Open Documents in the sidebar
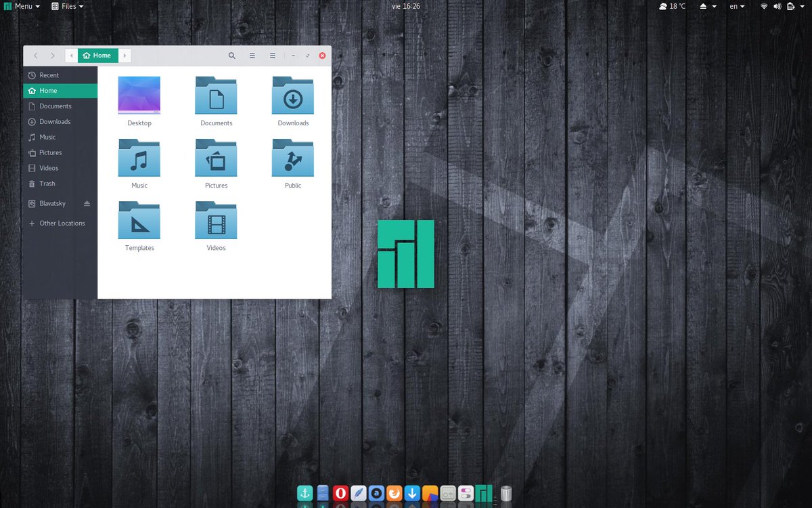 [60, 106]
